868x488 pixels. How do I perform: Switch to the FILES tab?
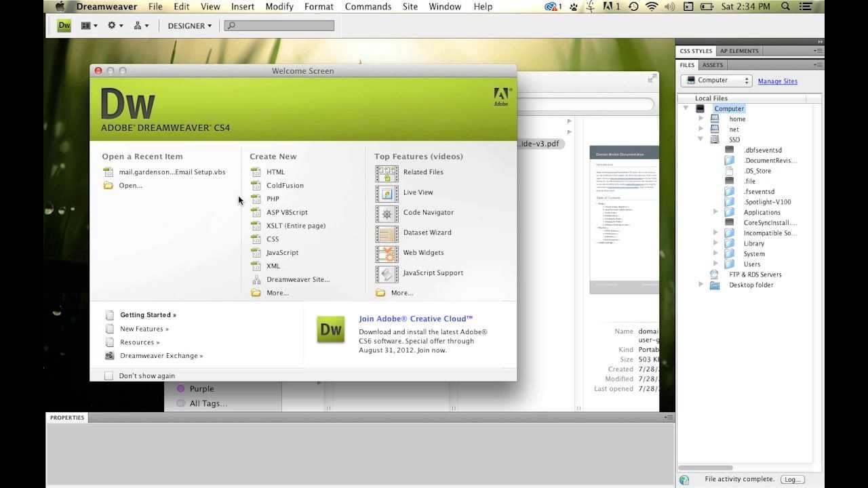(x=687, y=65)
